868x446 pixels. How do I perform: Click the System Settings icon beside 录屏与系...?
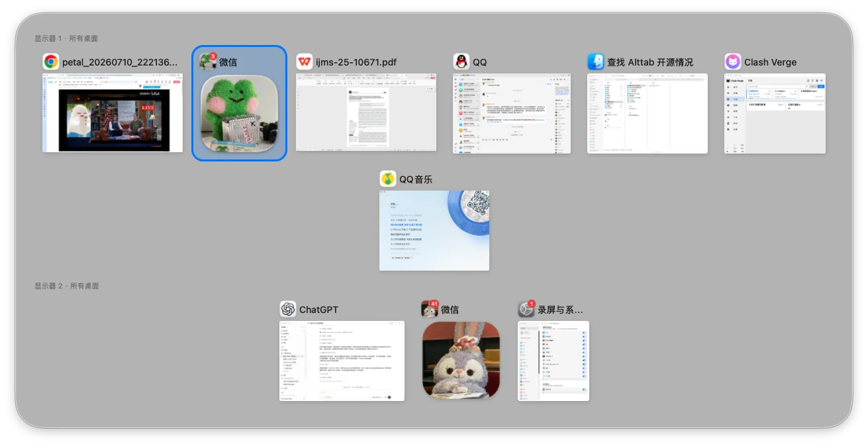526,310
